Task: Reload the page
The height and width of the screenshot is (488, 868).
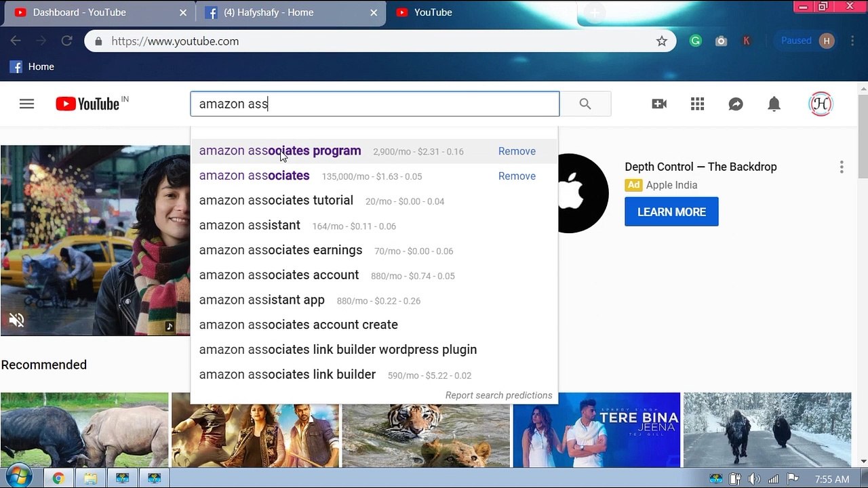Action: pos(66,41)
